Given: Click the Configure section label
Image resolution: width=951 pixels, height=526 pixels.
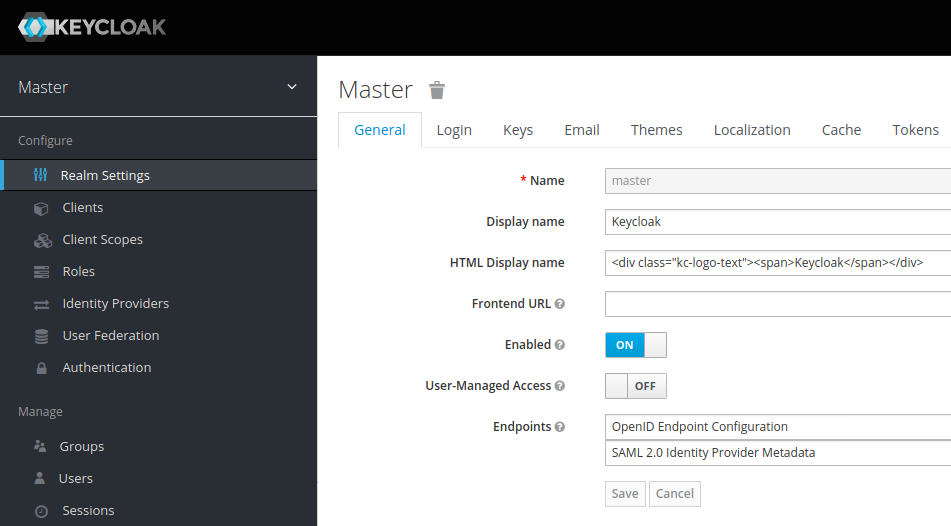Looking at the screenshot, I should [45, 141].
